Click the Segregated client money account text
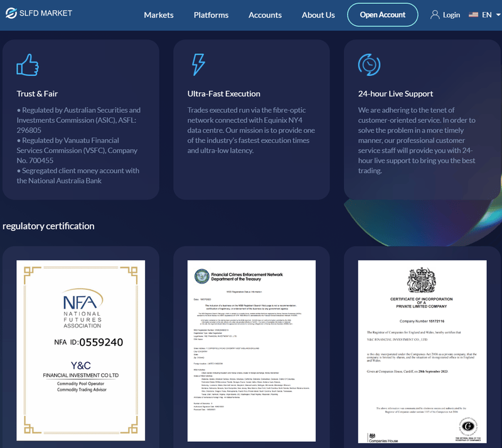The width and height of the screenshot is (502, 448). click(78, 176)
